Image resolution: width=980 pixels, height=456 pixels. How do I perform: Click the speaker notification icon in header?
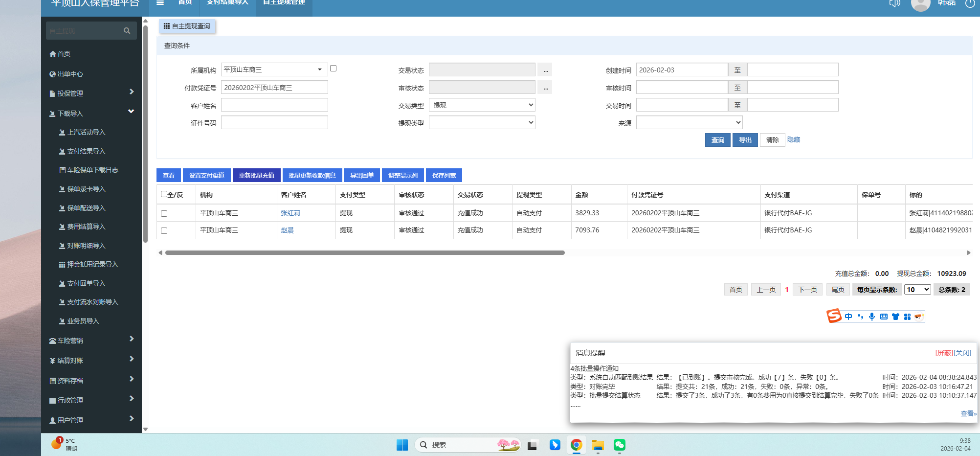tap(894, 4)
